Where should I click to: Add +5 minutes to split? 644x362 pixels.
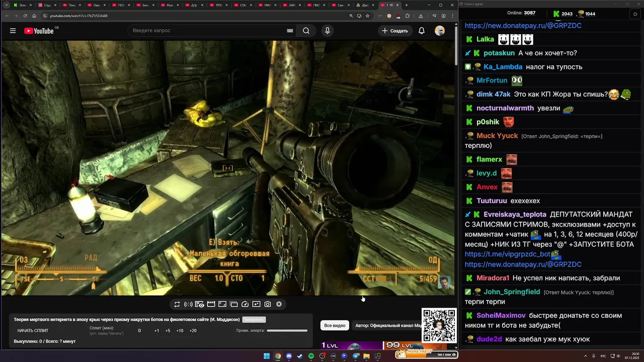click(168, 331)
